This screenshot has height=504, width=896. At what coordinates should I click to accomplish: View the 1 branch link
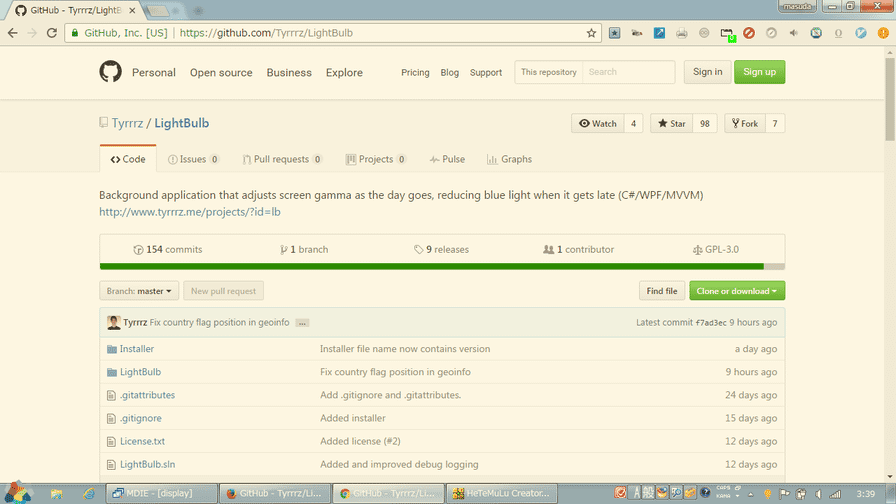[x=303, y=250]
